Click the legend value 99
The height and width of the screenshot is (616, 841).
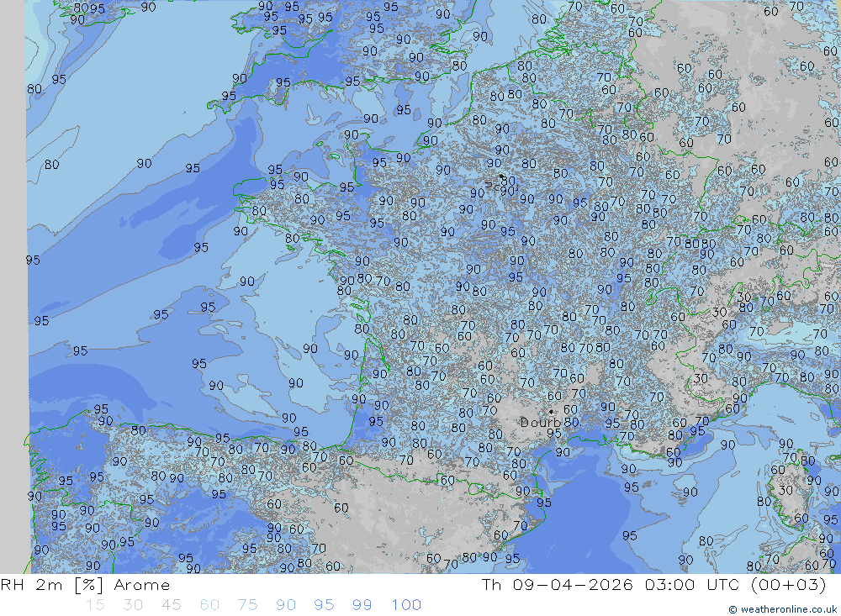362,605
